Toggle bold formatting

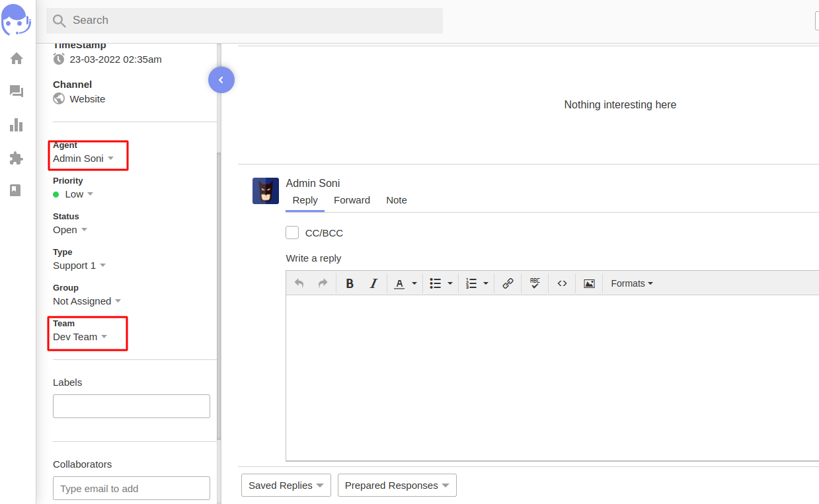click(350, 283)
